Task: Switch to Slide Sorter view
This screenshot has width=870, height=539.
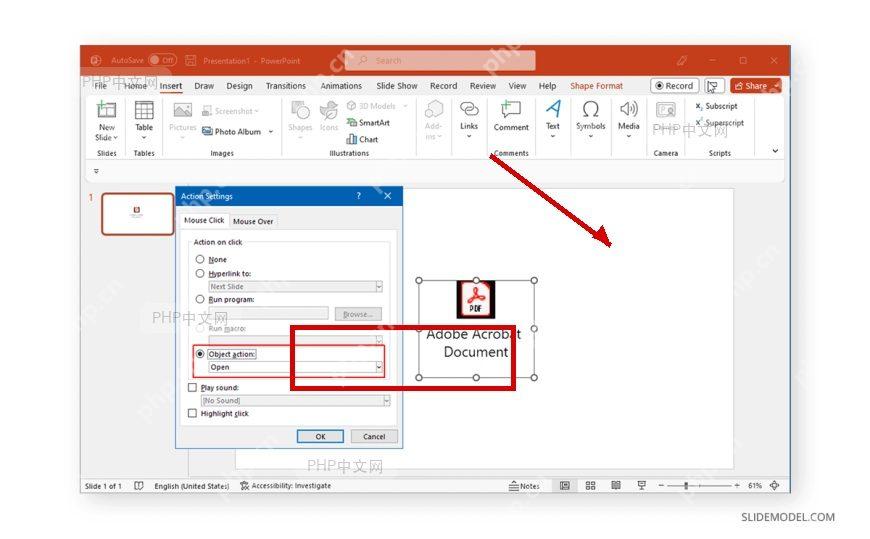Action: (x=590, y=486)
